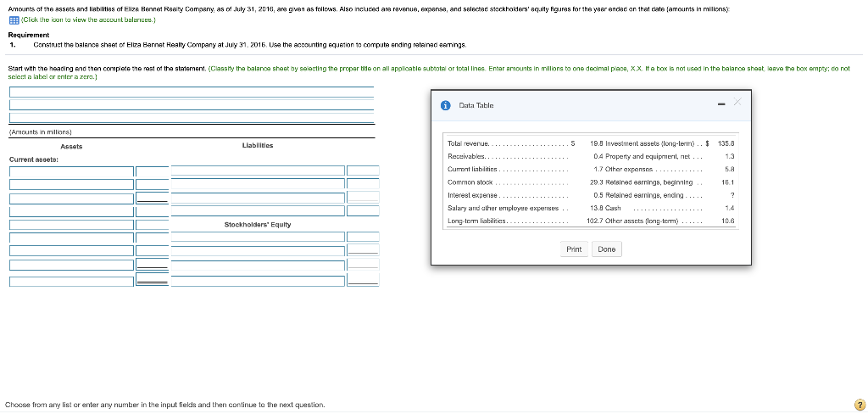Screen dimensions: 868x414
Task: Click the value 135.8 in the table
Action: [726, 143]
